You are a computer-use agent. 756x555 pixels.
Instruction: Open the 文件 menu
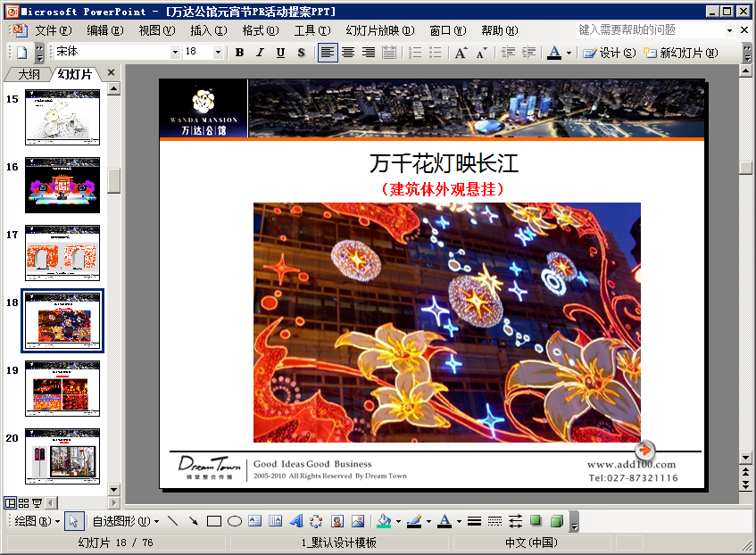(53, 30)
